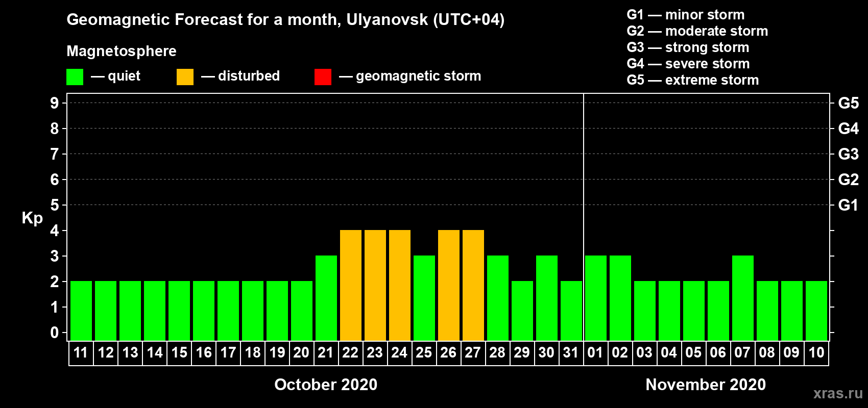The image size is (868, 408).
Task: Click the green quiet legend swatch
Action: 75,77
